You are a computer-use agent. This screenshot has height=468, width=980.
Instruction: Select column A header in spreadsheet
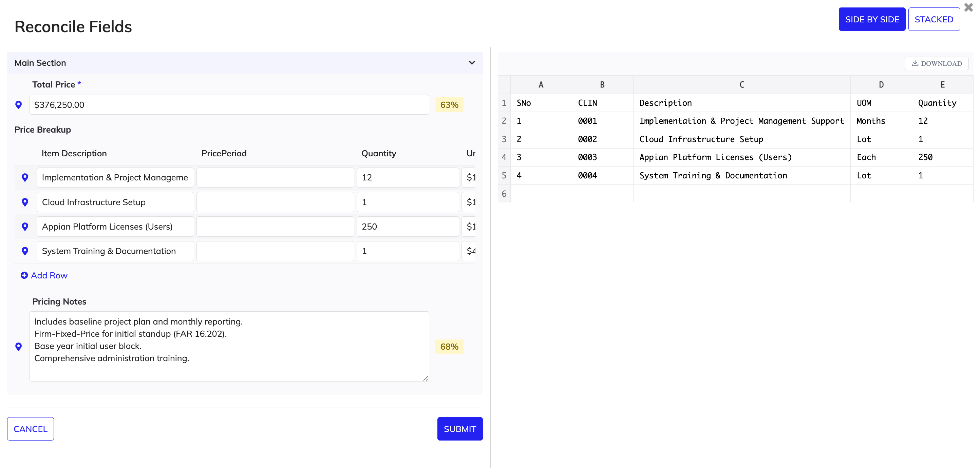(541, 85)
